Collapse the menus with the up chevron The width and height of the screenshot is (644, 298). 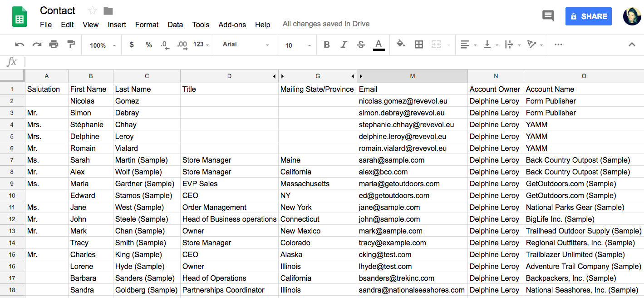[632, 45]
